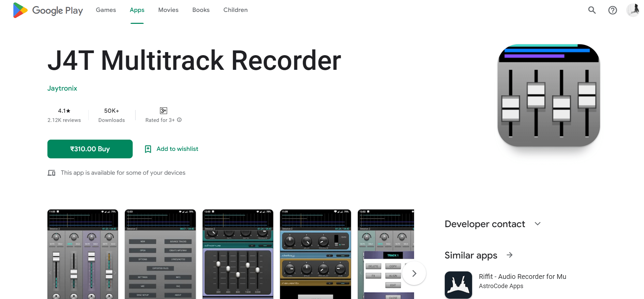Open the Jaytronix developer page
The image size is (644, 299).
click(62, 88)
